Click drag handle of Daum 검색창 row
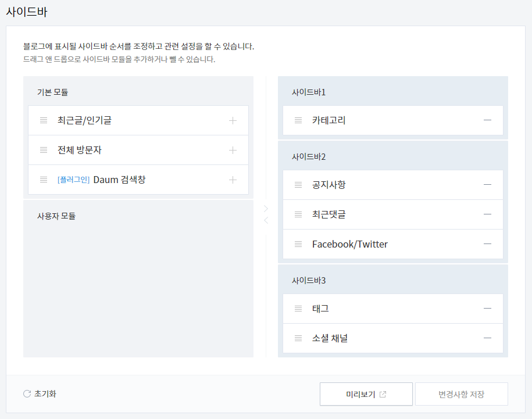The height and width of the screenshot is (419, 532). tap(44, 180)
